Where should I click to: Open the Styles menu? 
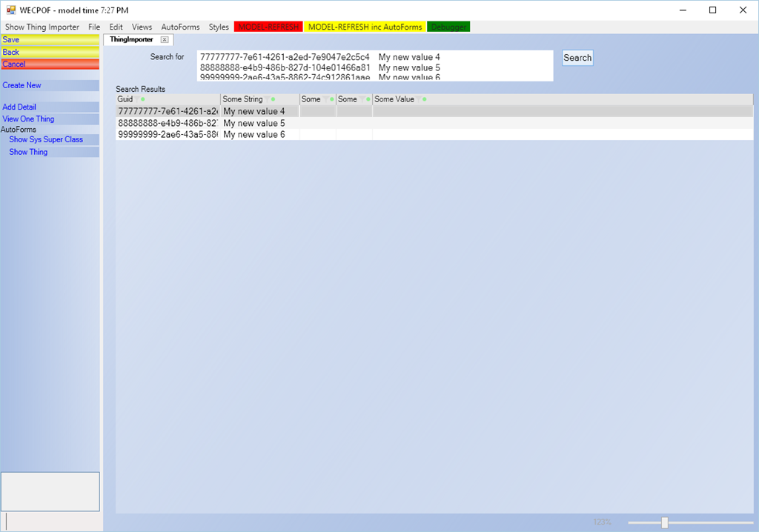(219, 27)
